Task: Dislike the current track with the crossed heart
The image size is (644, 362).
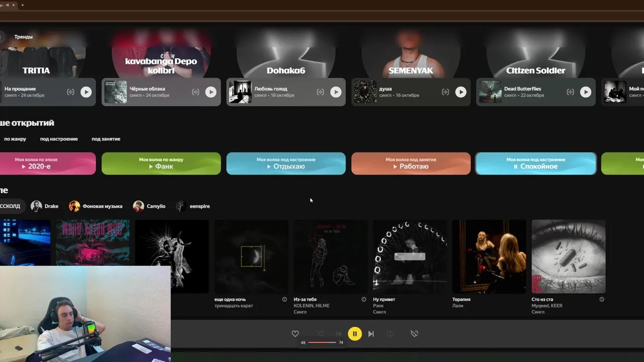Action: point(414,334)
